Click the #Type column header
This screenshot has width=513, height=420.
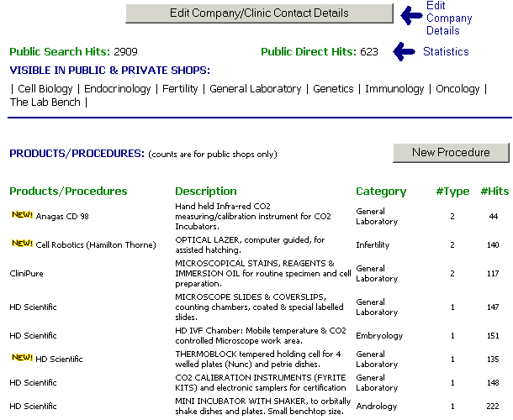pos(452,192)
